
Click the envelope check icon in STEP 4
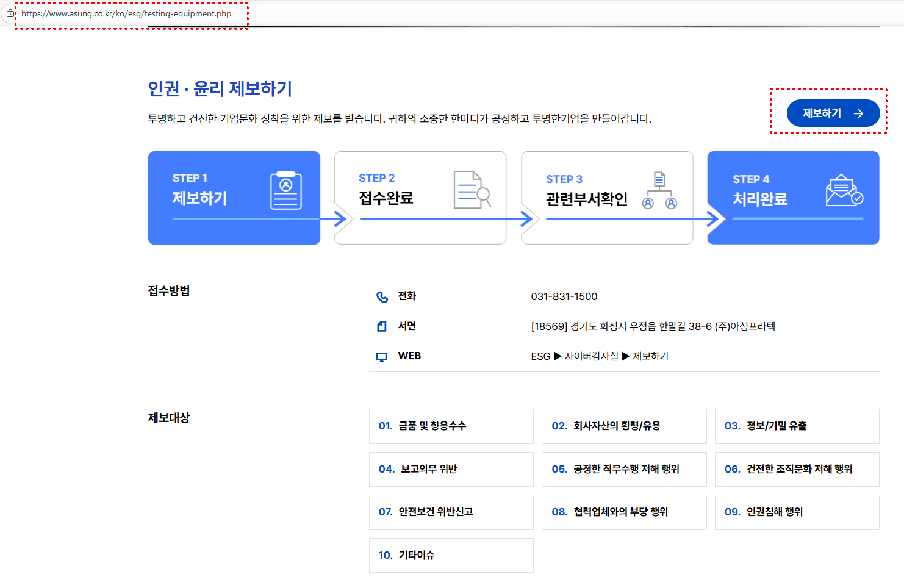pyautogui.click(x=844, y=191)
